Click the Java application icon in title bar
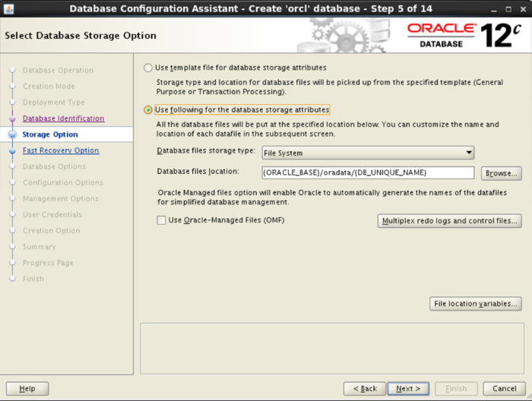The width and height of the screenshot is (532, 401). click(8, 9)
